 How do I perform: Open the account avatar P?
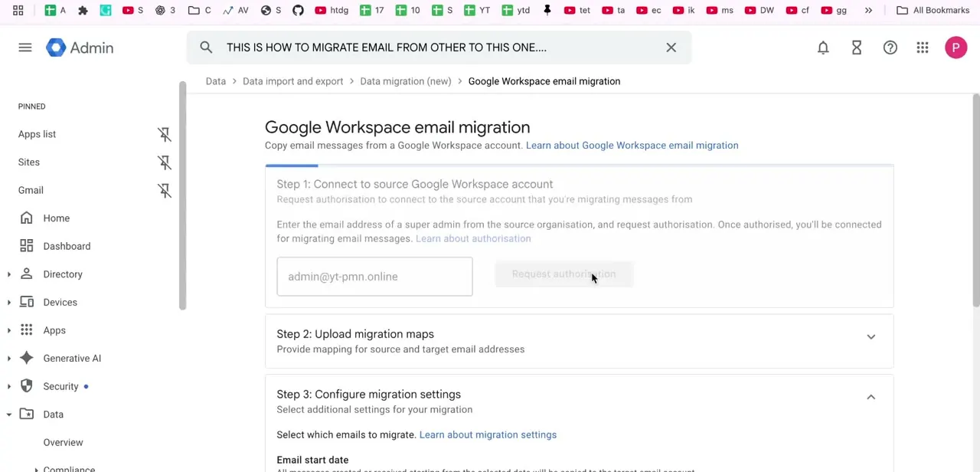point(955,48)
